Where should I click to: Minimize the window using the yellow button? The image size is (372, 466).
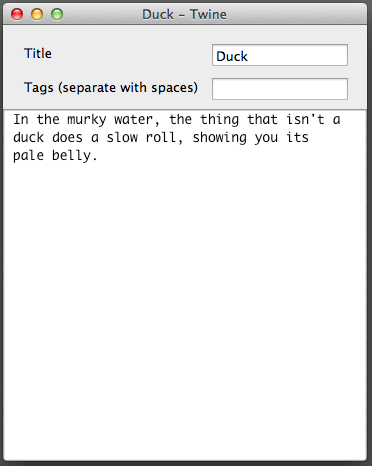pos(37,14)
